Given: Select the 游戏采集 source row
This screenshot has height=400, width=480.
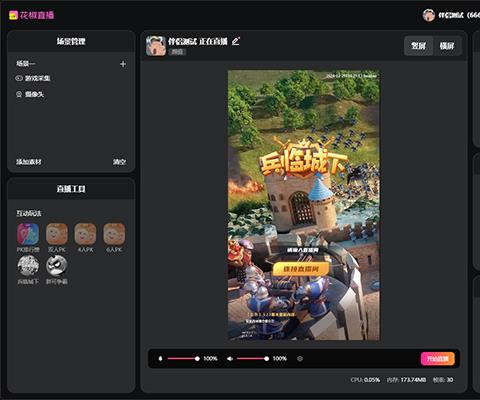Looking at the screenshot, I should [71, 78].
